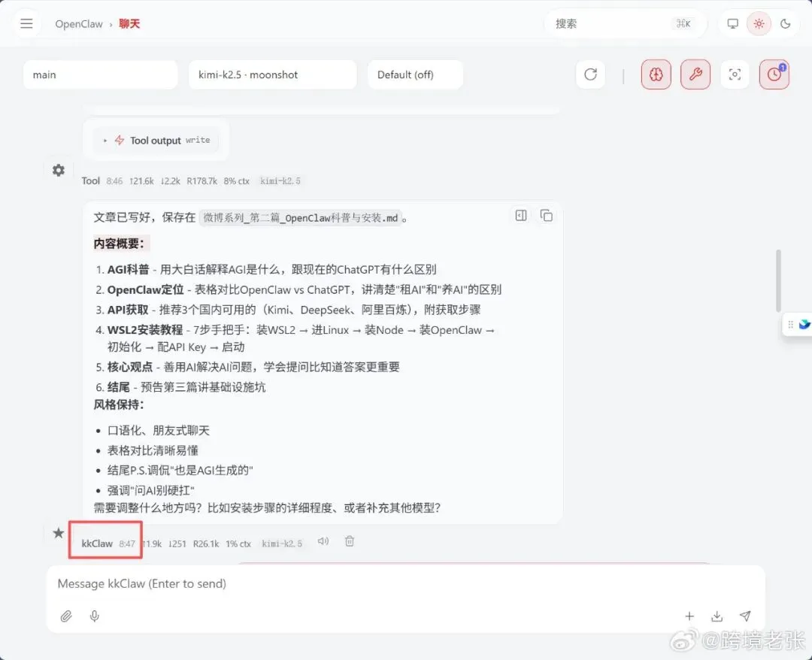Export chat with download icon
812x660 pixels.
pos(717,616)
